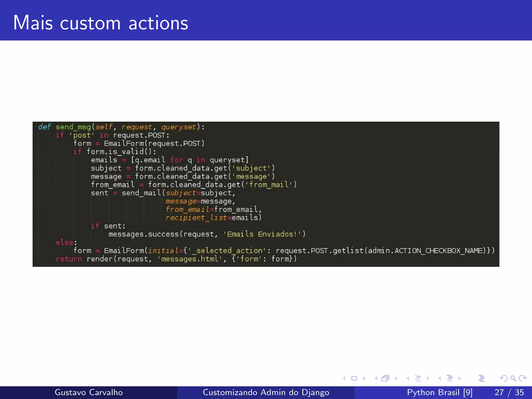This screenshot has height=399, width=532.
Task: Click the slide rectangle navigation icon
Action: (354, 378)
